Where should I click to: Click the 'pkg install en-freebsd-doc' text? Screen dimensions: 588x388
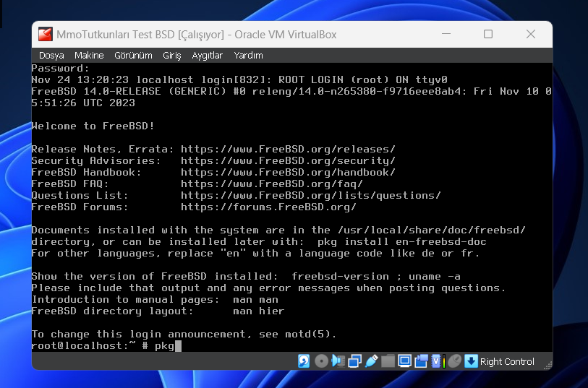[x=402, y=241]
